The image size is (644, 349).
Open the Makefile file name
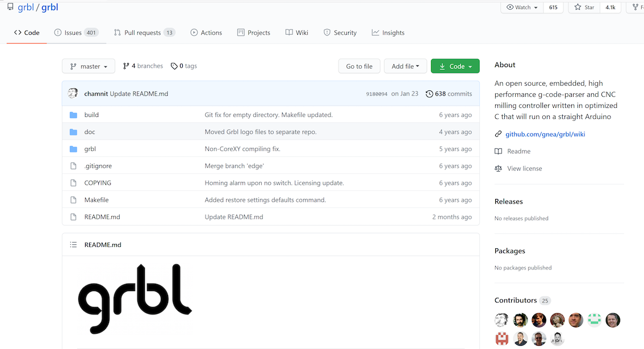97,200
